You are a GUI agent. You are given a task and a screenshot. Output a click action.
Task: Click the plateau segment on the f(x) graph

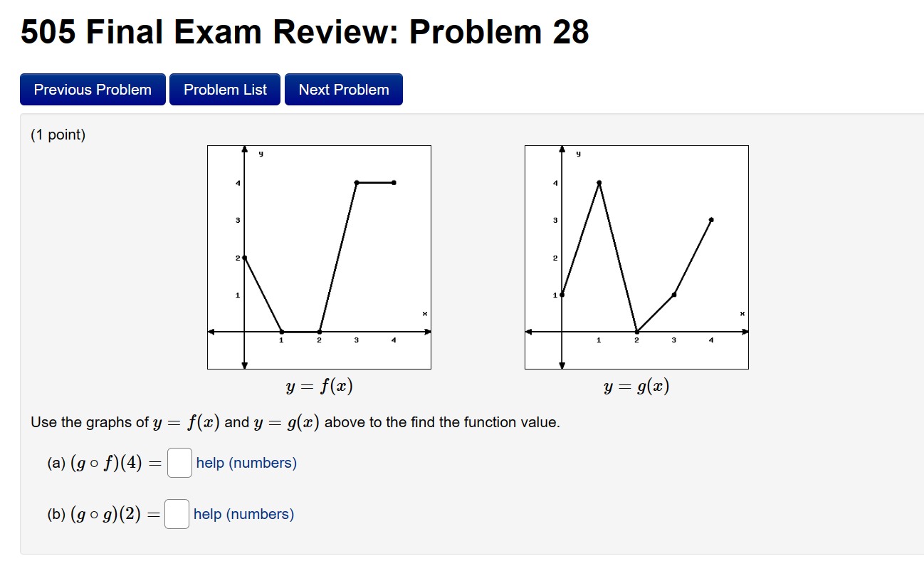(x=375, y=182)
